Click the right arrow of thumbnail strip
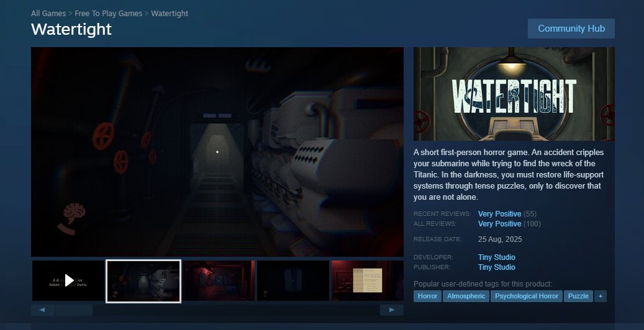 click(x=392, y=310)
